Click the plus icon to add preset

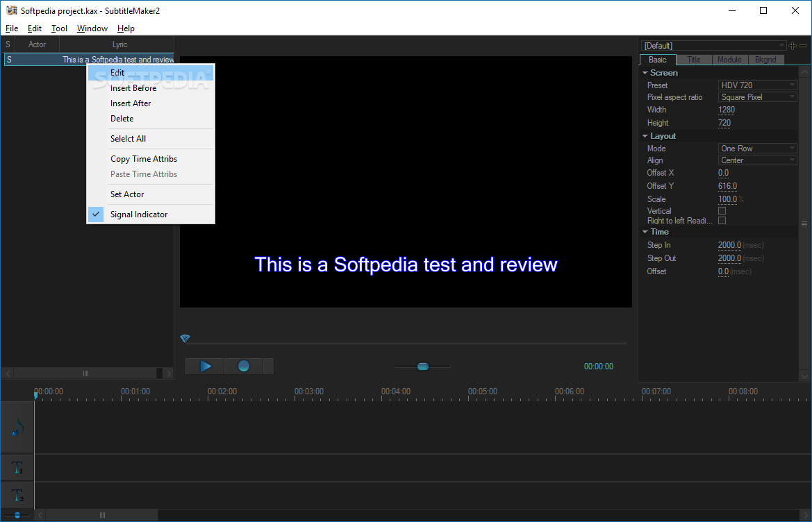click(793, 46)
